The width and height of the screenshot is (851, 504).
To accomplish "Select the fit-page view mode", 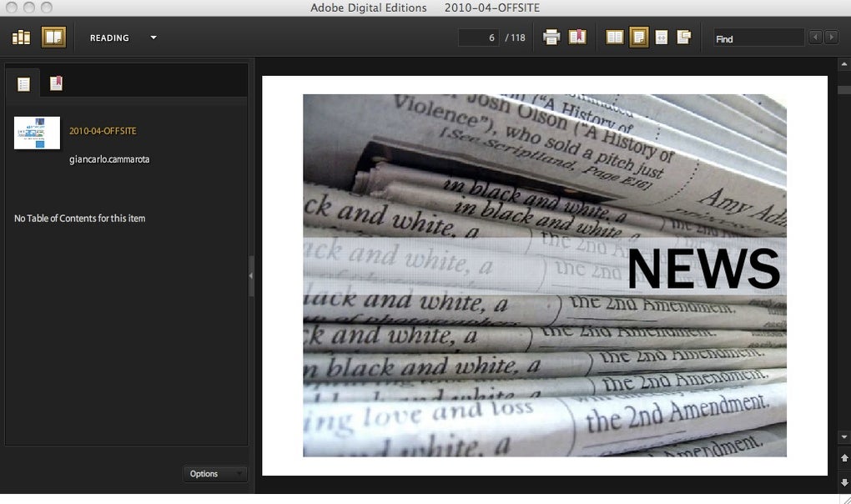I will click(639, 38).
